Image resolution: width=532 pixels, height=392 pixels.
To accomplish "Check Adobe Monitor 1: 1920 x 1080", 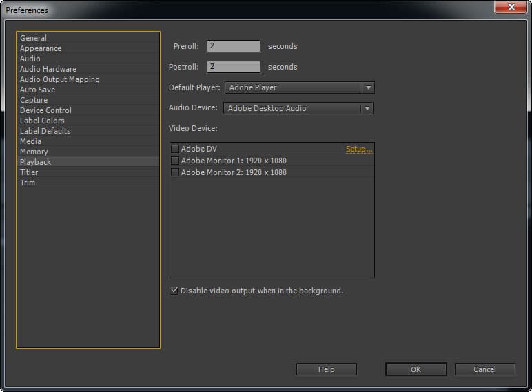I will (x=175, y=161).
